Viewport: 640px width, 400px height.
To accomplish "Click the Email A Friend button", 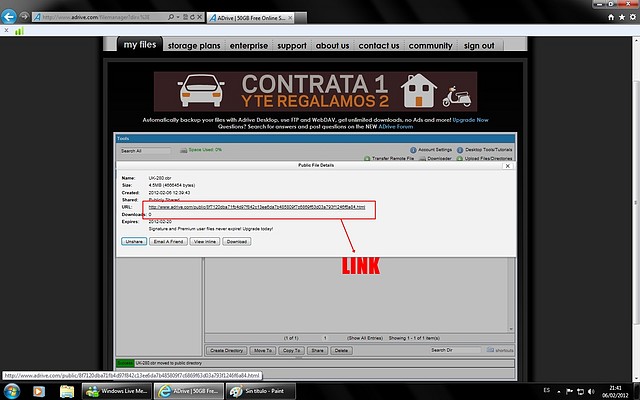I will pyautogui.click(x=168, y=242).
